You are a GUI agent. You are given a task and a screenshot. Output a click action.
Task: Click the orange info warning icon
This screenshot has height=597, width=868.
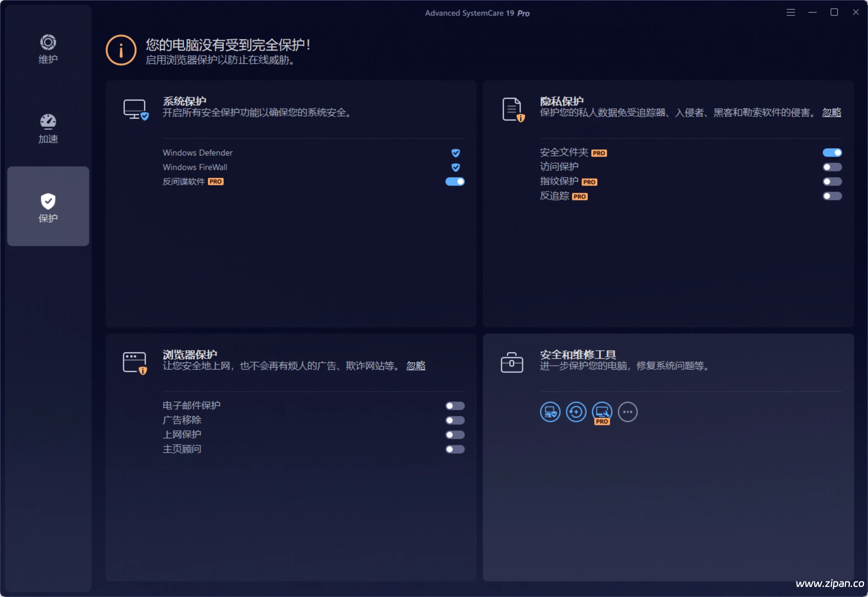121,50
